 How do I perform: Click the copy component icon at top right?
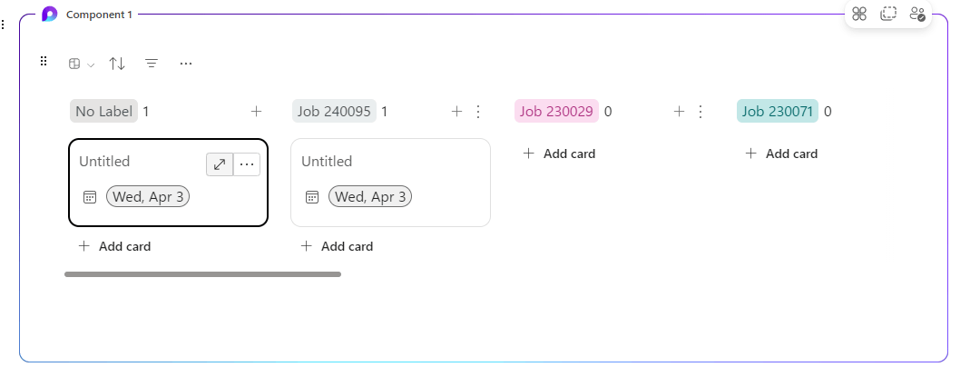pyautogui.click(x=888, y=14)
